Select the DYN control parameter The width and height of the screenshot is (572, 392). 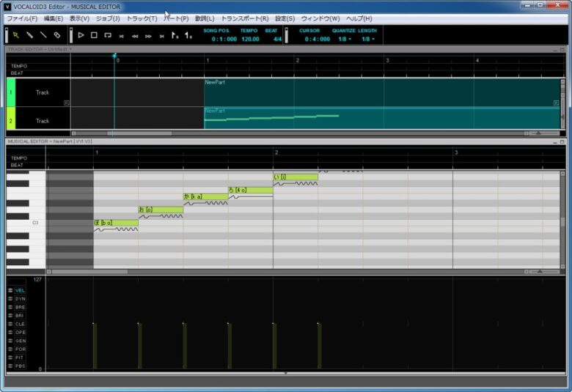pos(20,299)
